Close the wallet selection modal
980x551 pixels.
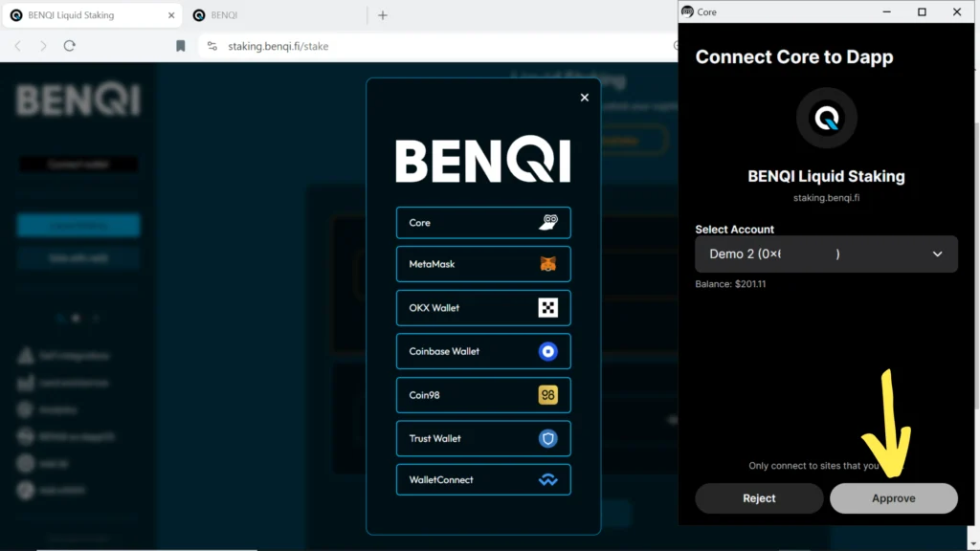585,98
